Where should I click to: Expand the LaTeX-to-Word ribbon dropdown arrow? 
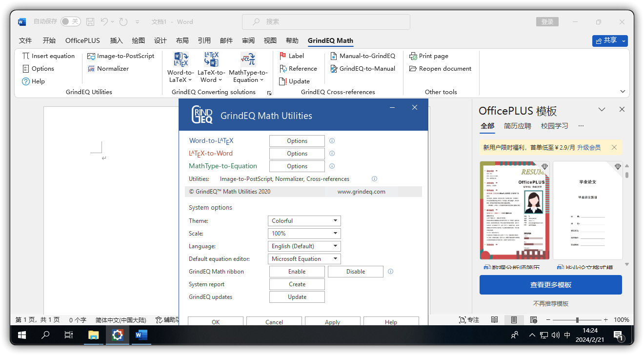point(220,80)
